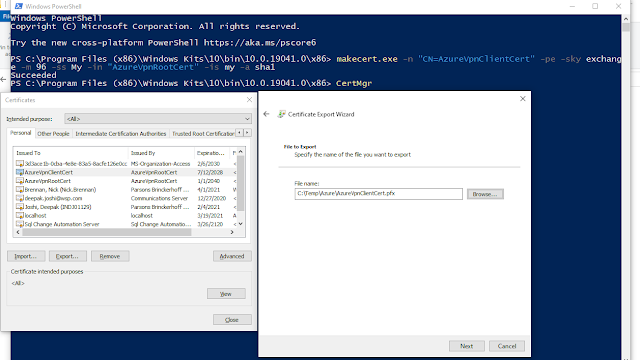This screenshot has width=640, height=360.
Task: Click the Import button
Action: (x=26, y=256)
